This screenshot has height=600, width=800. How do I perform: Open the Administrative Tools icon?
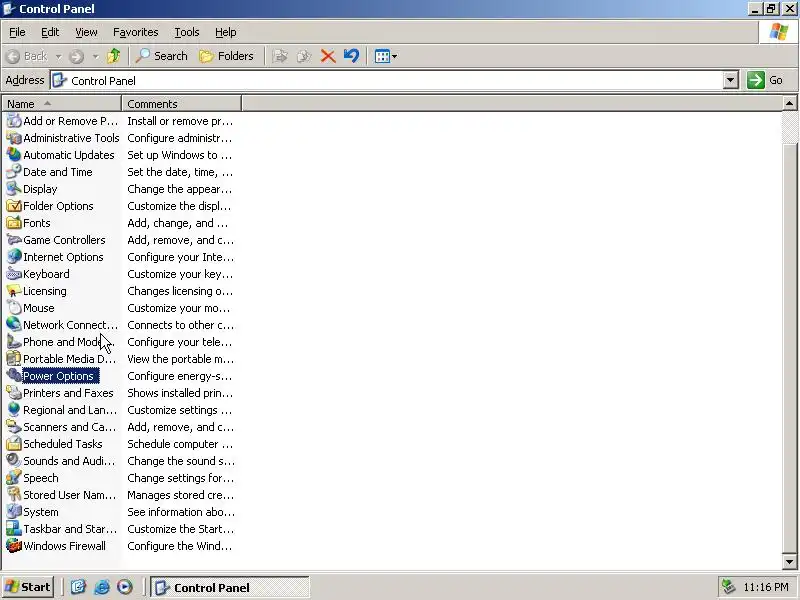point(14,138)
